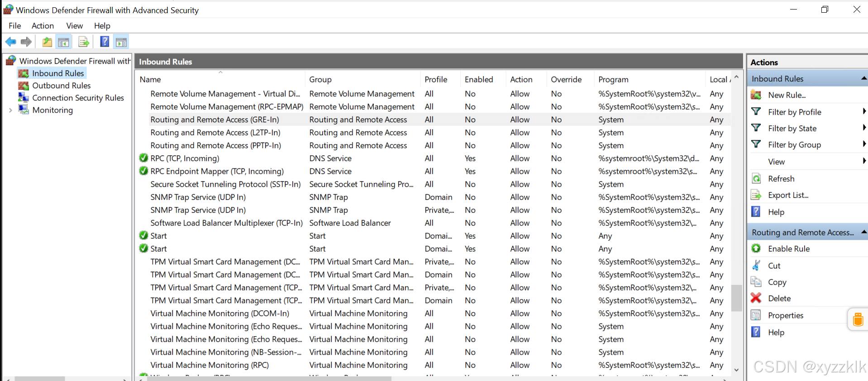Select Inbound Rules in the tree
The width and height of the screenshot is (868, 381).
pyautogui.click(x=58, y=73)
